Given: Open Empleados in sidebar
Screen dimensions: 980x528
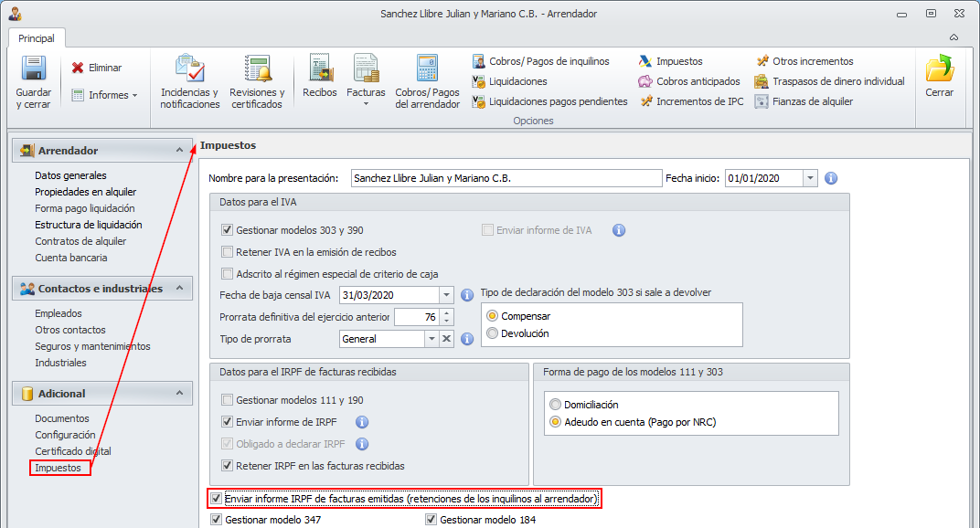Looking at the screenshot, I should pos(59,313).
